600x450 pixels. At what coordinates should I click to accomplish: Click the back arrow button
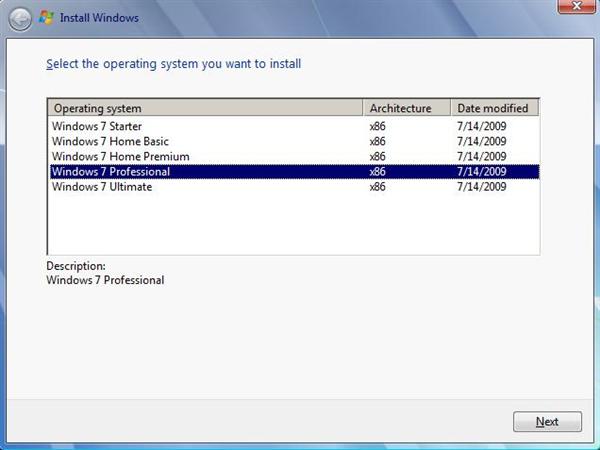(x=20, y=19)
